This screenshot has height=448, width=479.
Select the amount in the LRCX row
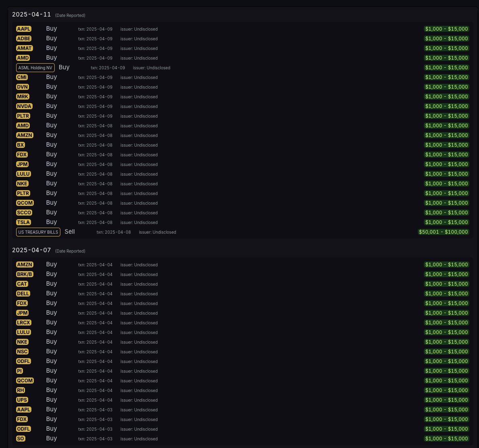[x=446, y=323]
